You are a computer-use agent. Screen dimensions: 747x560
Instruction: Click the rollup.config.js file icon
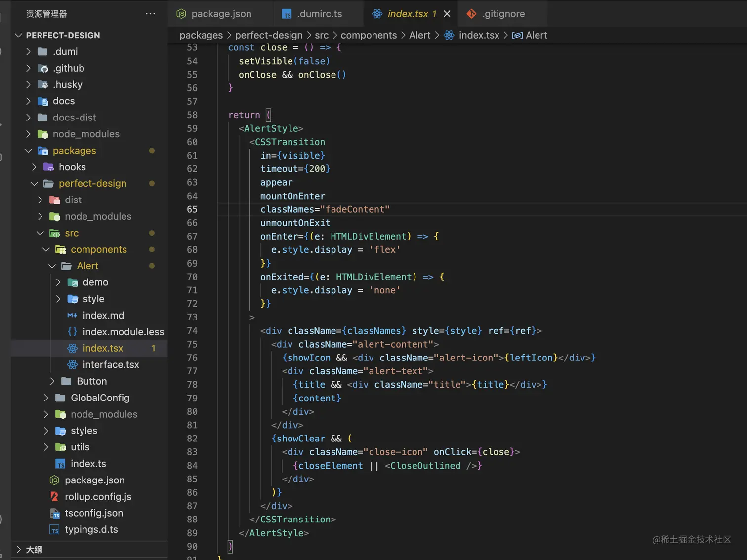click(55, 497)
